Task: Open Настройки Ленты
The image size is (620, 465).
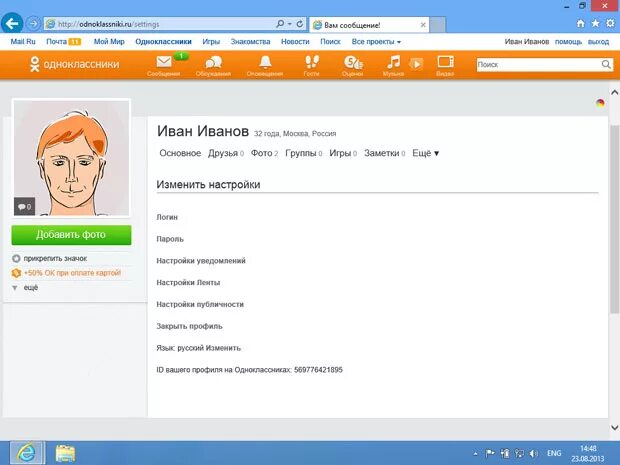Action: tap(188, 282)
